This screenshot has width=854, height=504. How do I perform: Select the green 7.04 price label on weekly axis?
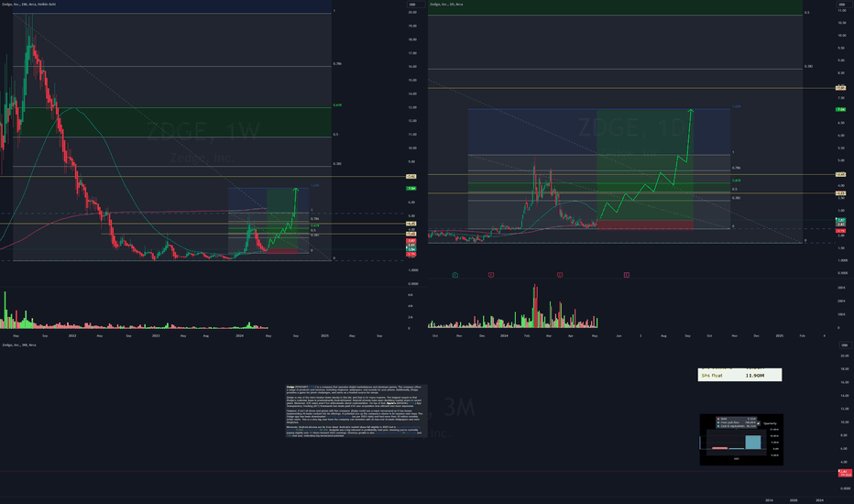411,189
